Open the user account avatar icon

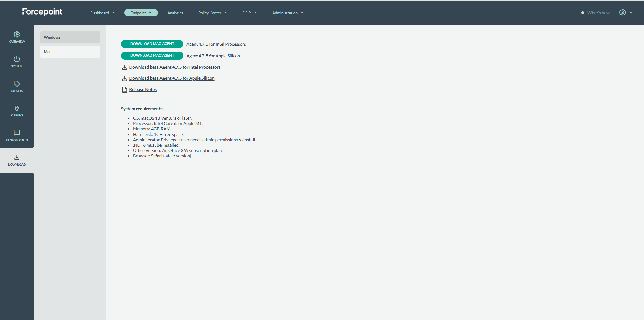point(623,12)
